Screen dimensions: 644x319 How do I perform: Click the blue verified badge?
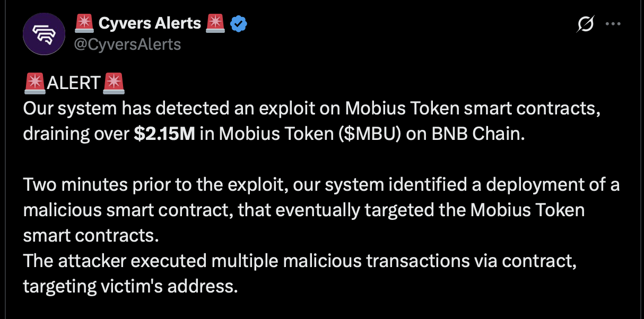(x=239, y=23)
